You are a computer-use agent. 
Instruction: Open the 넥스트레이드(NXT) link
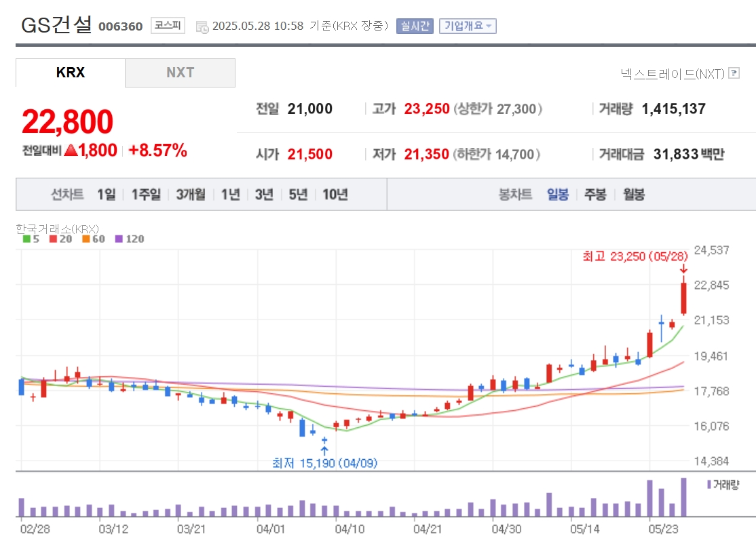(x=673, y=73)
